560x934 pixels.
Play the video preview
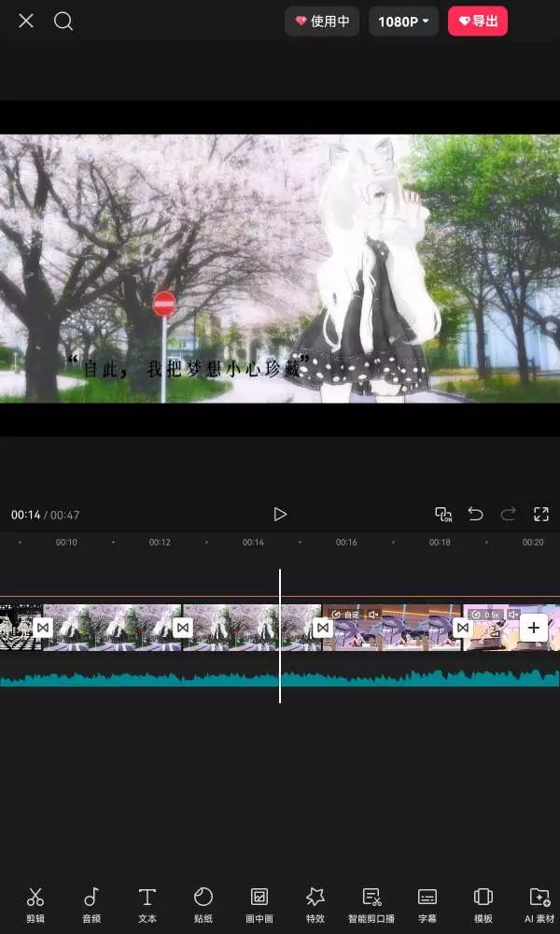(x=280, y=514)
